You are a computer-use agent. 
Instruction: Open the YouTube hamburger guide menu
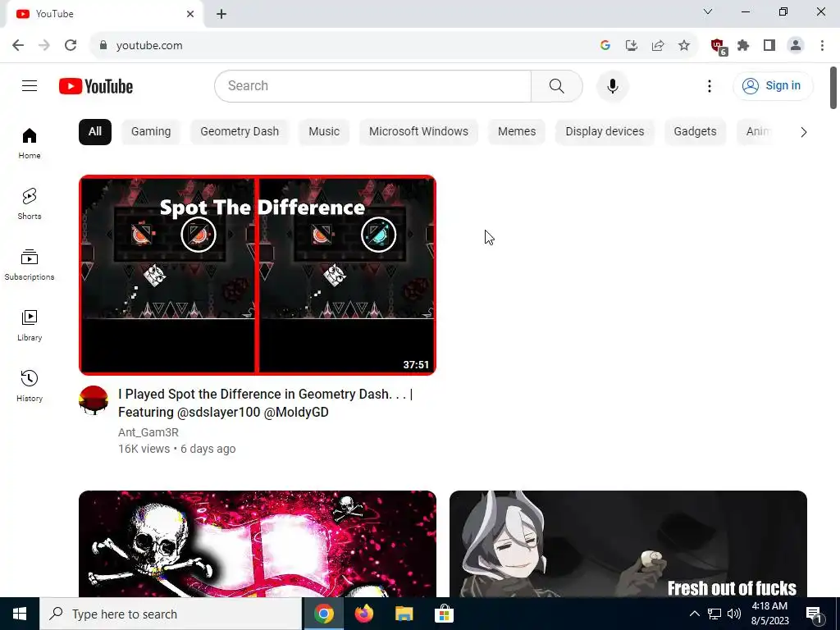pos(30,85)
